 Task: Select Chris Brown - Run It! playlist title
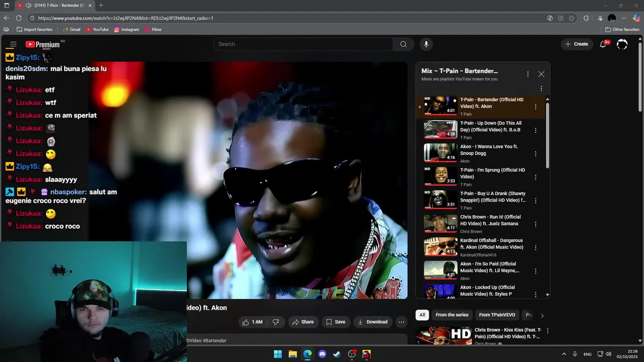click(x=491, y=220)
